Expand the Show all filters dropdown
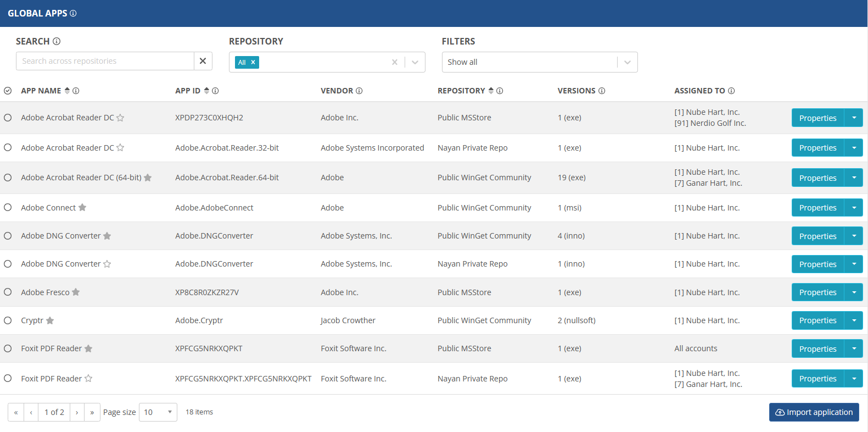Screen dimensions: 868x432 tap(627, 62)
